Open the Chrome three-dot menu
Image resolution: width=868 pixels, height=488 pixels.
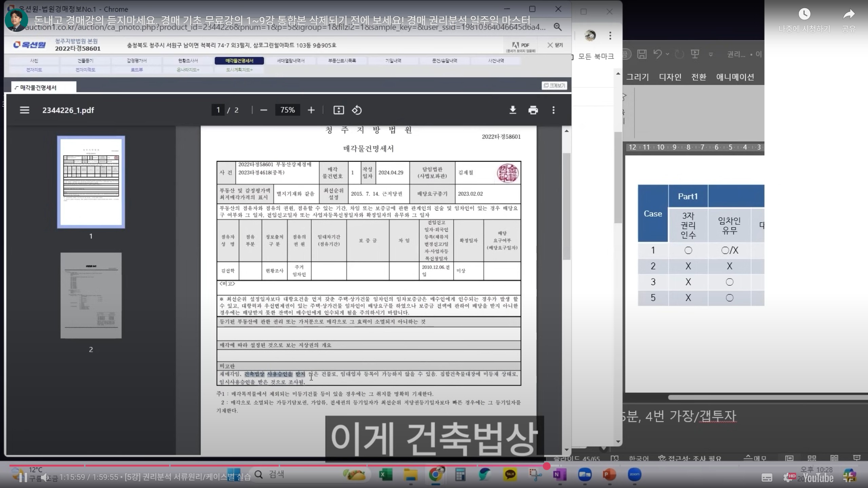pyautogui.click(x=610, y=36)
